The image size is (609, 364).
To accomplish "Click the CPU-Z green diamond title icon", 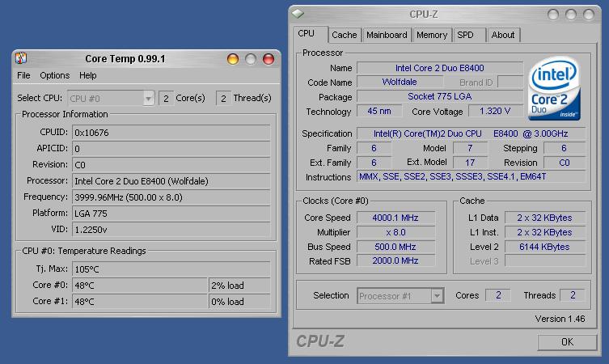I will point(298,14).
